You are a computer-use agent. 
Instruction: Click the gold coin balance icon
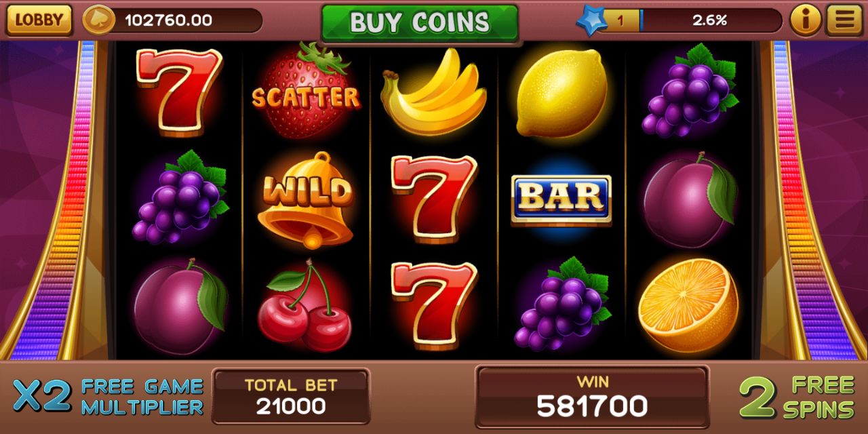point(99,20)
